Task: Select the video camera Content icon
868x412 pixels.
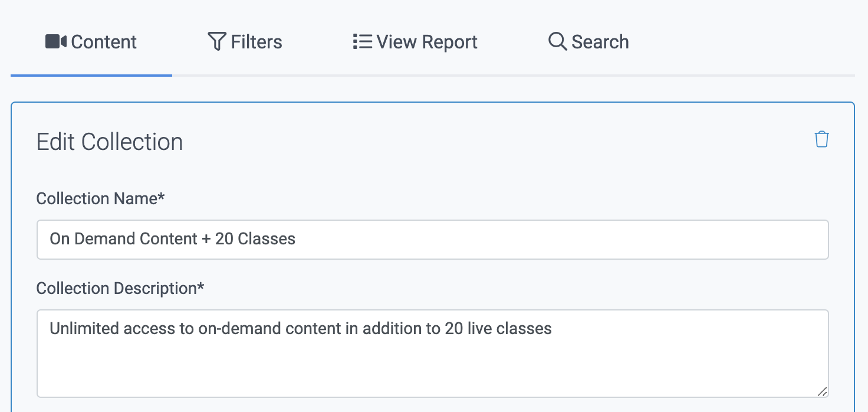Action: click(55, 41)
